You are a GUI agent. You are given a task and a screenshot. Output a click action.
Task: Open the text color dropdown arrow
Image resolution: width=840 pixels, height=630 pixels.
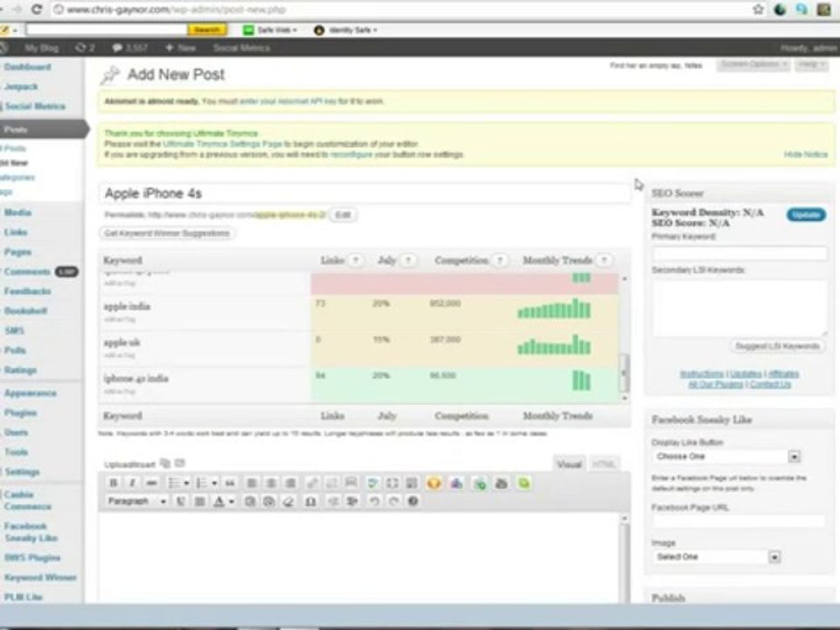(231, 501)
